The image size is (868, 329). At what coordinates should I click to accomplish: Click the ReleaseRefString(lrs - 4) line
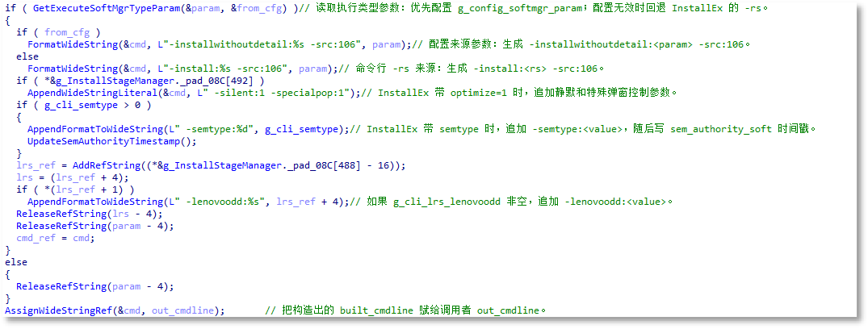tap(89, 214)
